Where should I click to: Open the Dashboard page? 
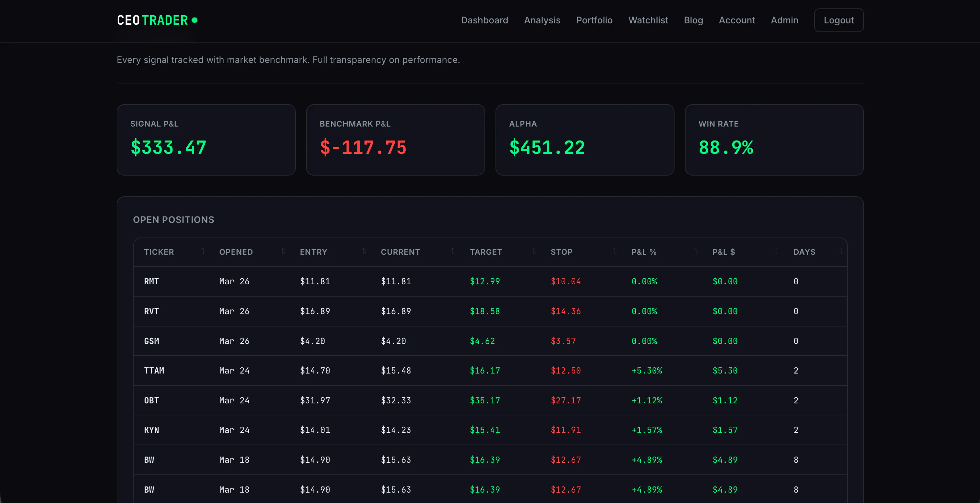[484, 20]
